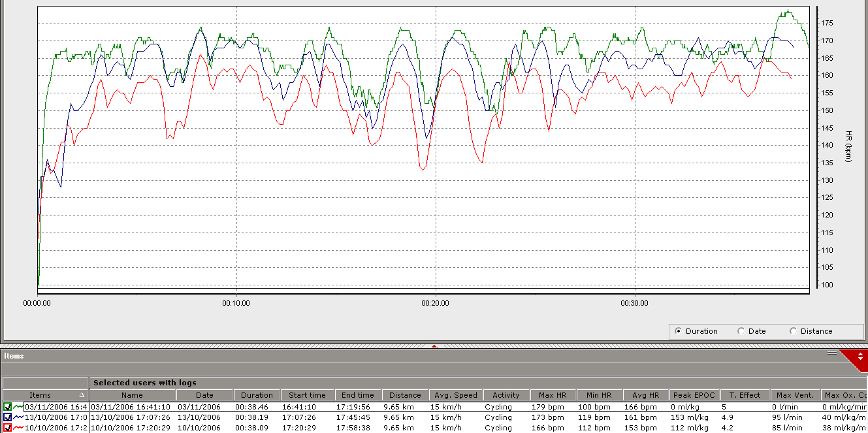This screenshot has height=433, width=868.
Task: Click the red line icon for the 10/10/2006 log
Action: click(x=18, y=428)
